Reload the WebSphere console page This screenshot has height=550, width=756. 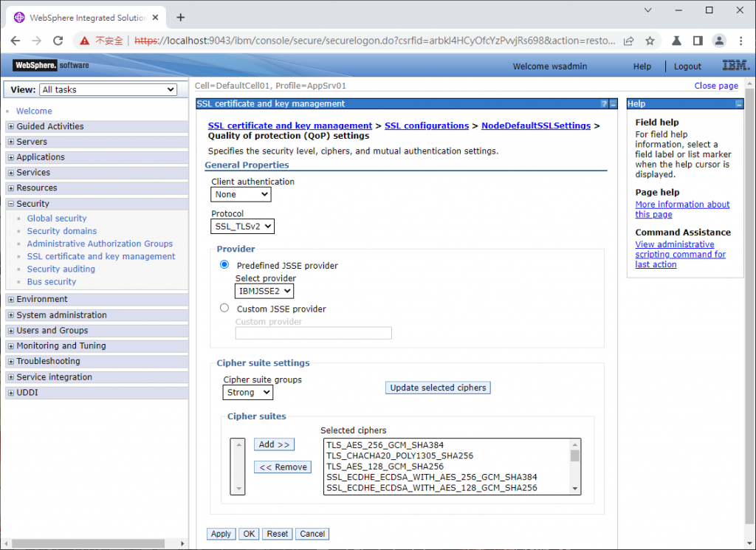pyautogui.click(x=58, y=41)
